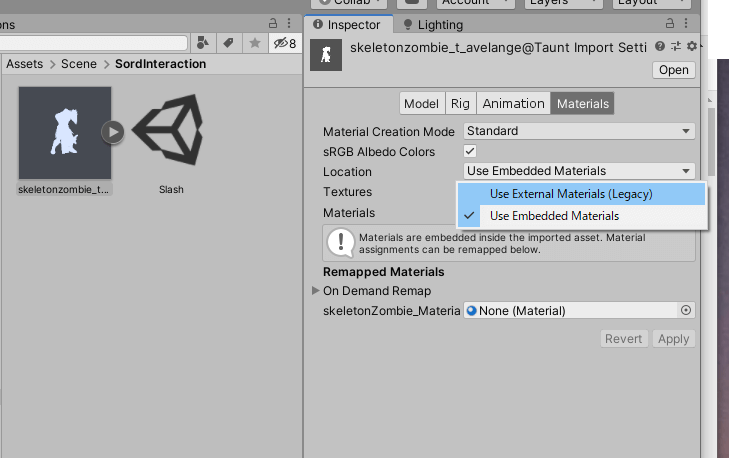Open the Account dropdown

point(475,3)
